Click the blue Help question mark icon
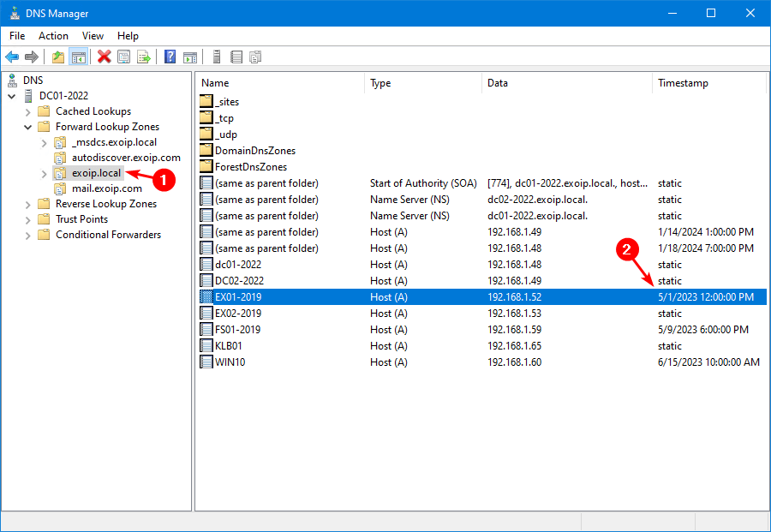The height and width of the screenshot is (532, 771). (170, 57)
